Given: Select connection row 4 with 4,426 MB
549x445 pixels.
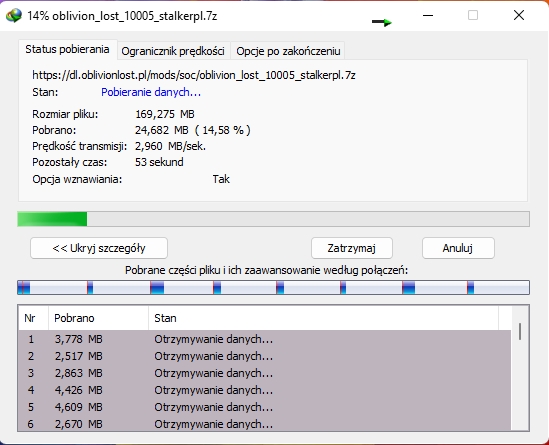Looking at the screenshot, I should point(265,390).
